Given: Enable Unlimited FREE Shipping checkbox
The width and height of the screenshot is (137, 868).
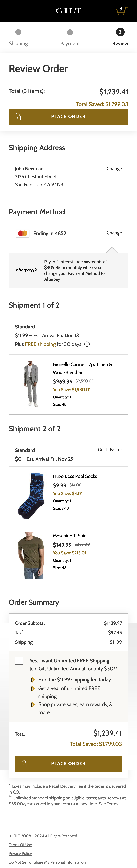Looking at the screenshot, I should (19, 660).
